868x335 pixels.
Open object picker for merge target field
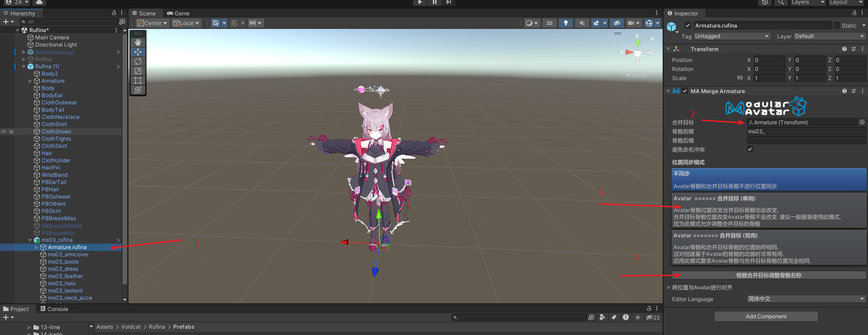[862, 123]
